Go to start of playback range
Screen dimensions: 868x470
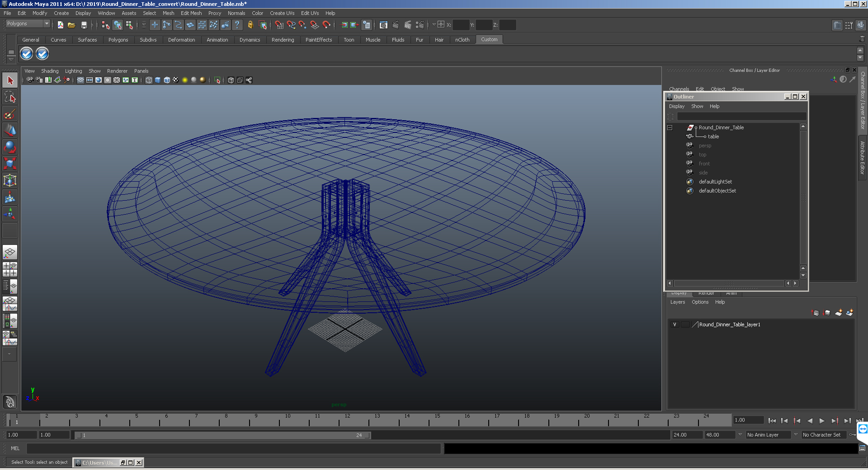tap(772, 421)
